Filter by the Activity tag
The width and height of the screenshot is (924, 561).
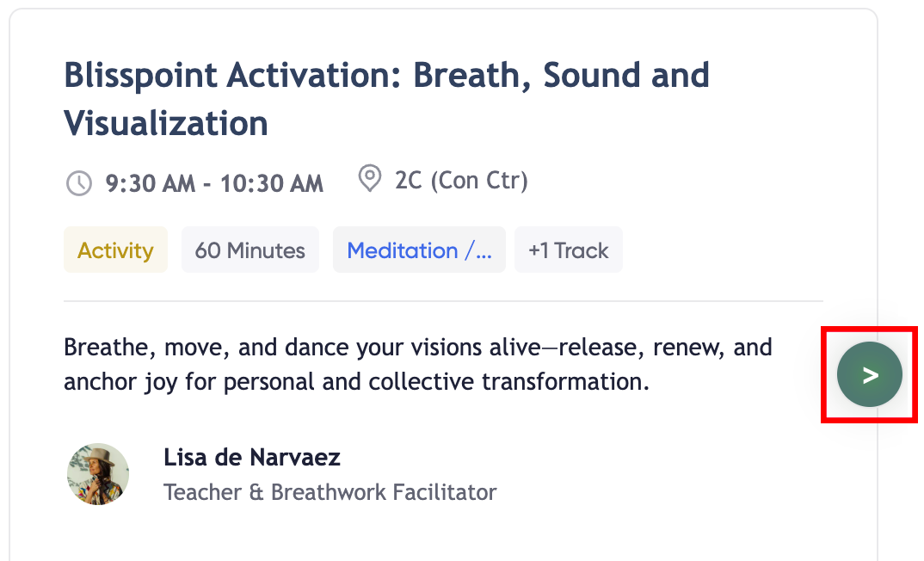click(x=115, y=250)
